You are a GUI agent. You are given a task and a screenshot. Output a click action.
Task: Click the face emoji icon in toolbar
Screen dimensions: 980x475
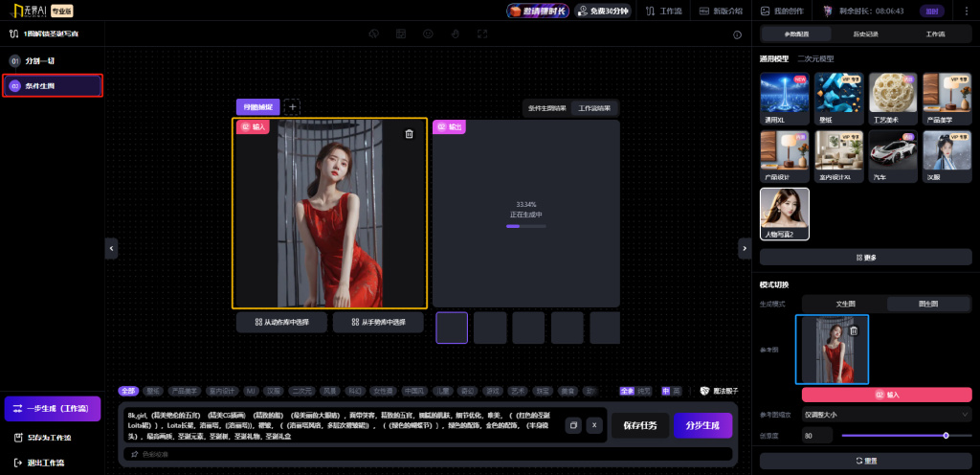428,34
